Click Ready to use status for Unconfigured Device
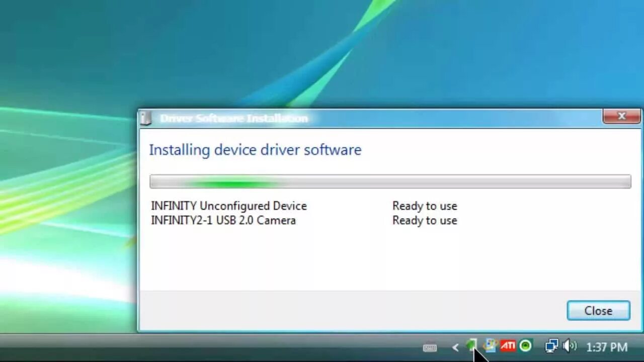 click(x=425, y=206)
